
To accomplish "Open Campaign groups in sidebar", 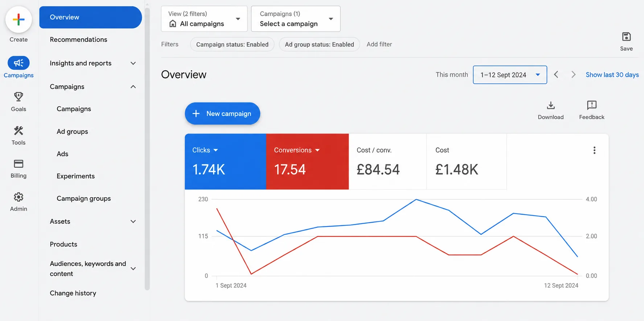I will point(83,199).
